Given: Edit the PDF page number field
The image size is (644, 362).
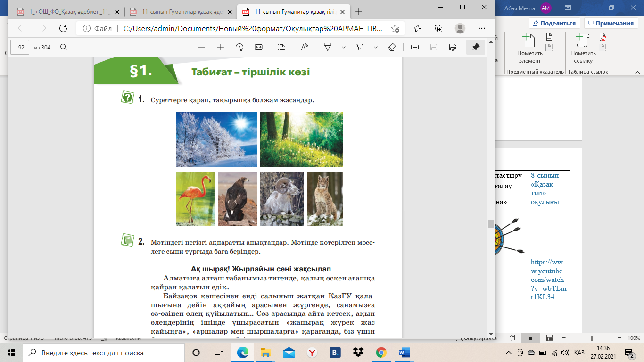Looking at the screenshot, I should (x=20, y=47).
